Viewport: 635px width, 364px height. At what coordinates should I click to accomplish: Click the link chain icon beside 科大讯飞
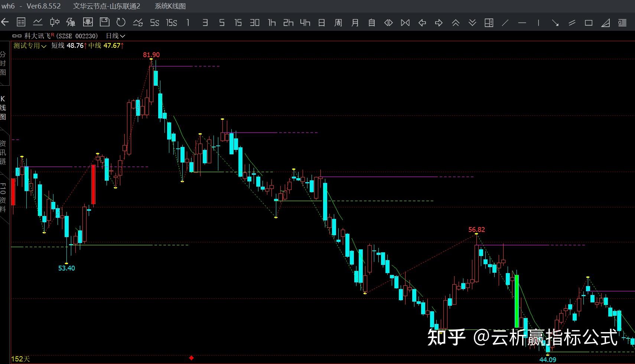pos(17,36)
